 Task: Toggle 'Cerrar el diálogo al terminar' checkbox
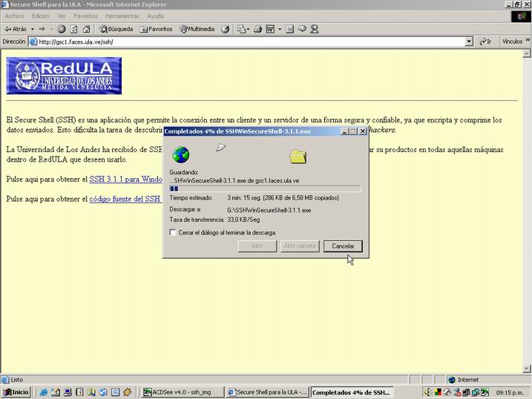173,232
